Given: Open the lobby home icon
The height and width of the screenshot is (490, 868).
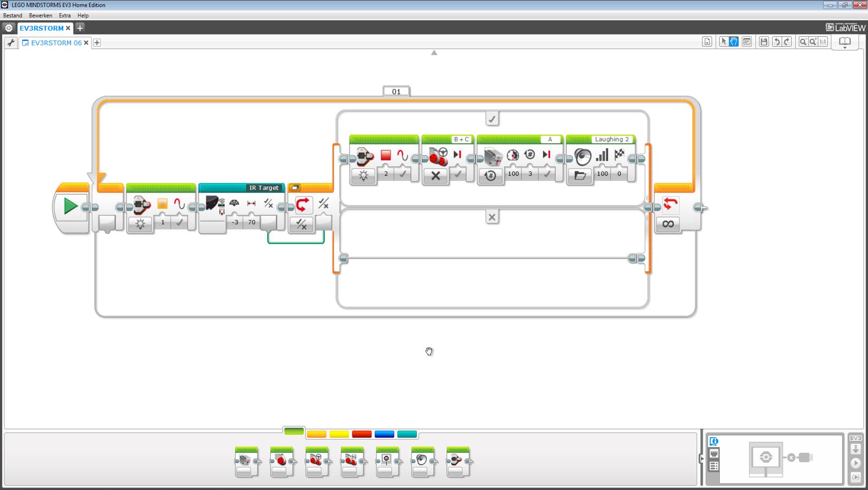Looking at the screenshot, I should pyautogui.click(x=9, y=28).
